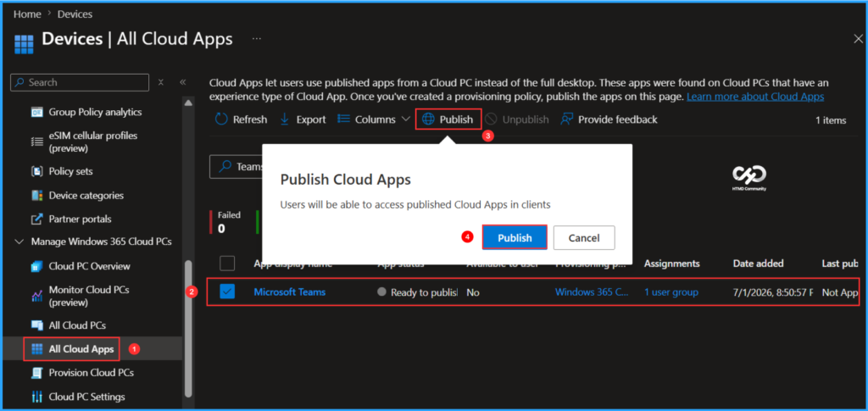This screenshot has width=868, height=411.
Task: Click the 7/1/2026, 8:50:57 date cell
Action: click(772, 292)
